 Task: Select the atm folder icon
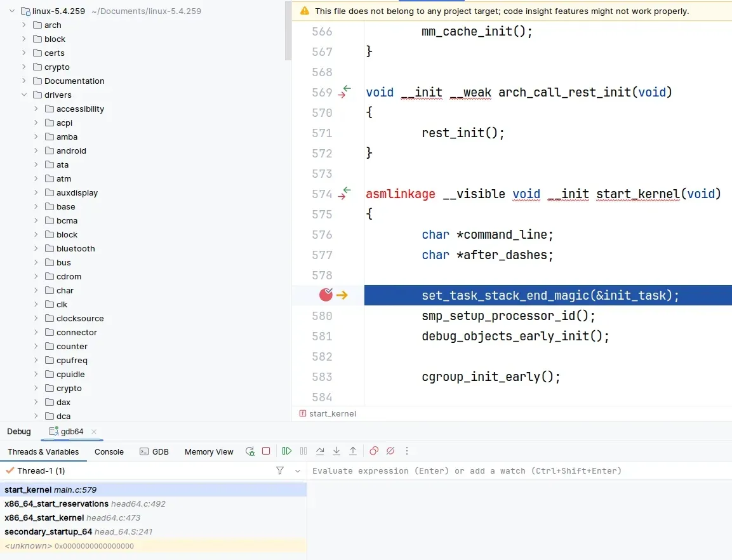pyautogui.click(x=50, y=178)
